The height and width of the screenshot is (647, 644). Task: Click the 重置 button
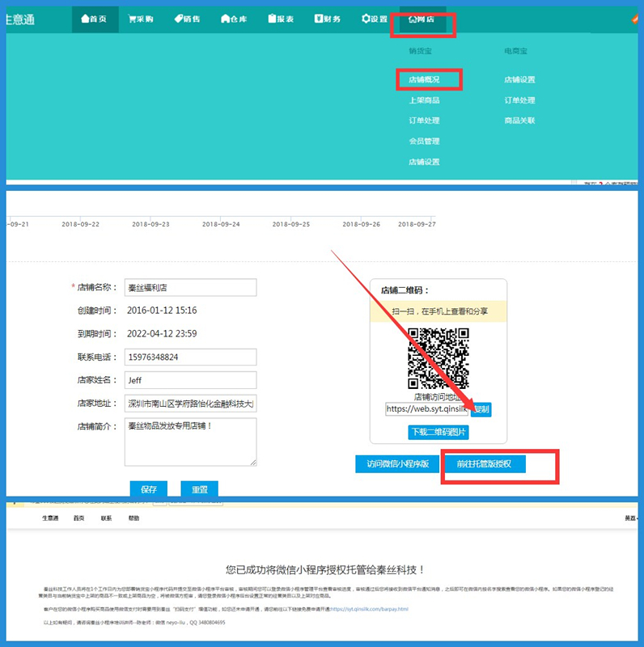point(199,489)
